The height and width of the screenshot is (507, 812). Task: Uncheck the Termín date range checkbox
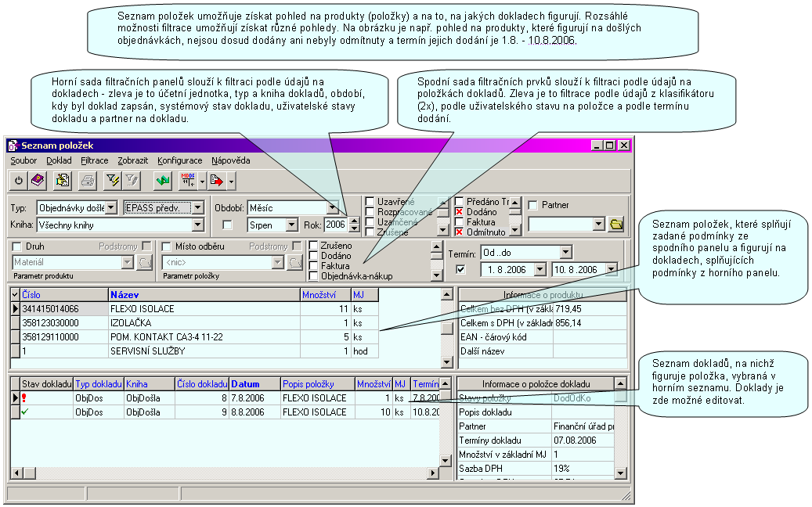point(460,269)
